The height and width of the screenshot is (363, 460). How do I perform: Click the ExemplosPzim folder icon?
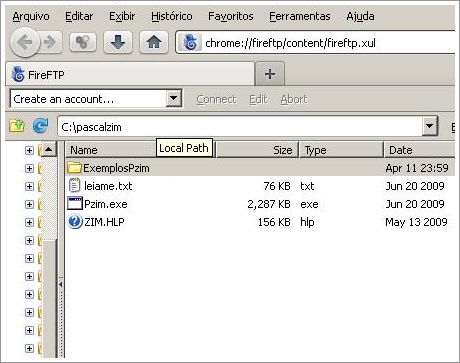click(x=74, y=167)
